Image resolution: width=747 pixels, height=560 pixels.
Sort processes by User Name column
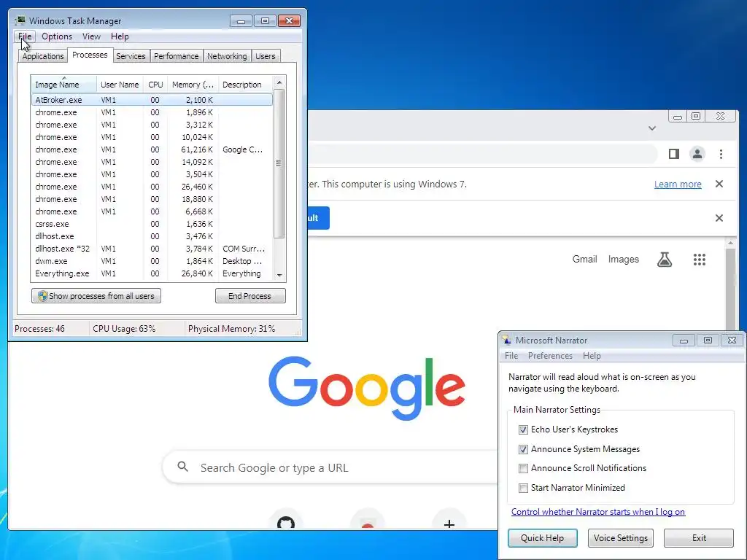120,85
